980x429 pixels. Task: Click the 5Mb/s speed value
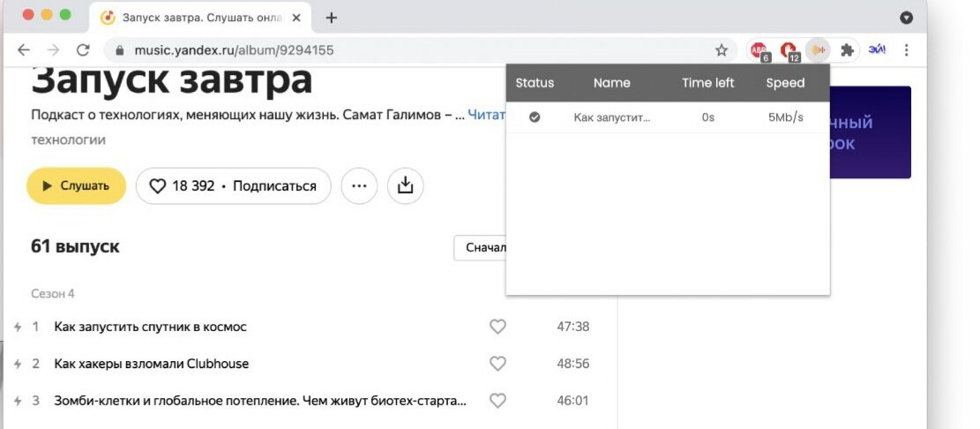point(786,117)
